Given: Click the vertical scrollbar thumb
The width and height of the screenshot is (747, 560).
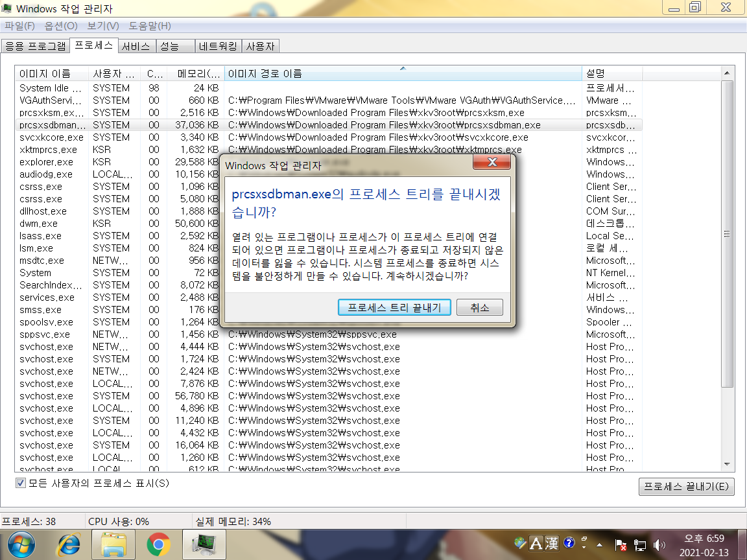Looking at the screenshot, I should pos(727,234).
